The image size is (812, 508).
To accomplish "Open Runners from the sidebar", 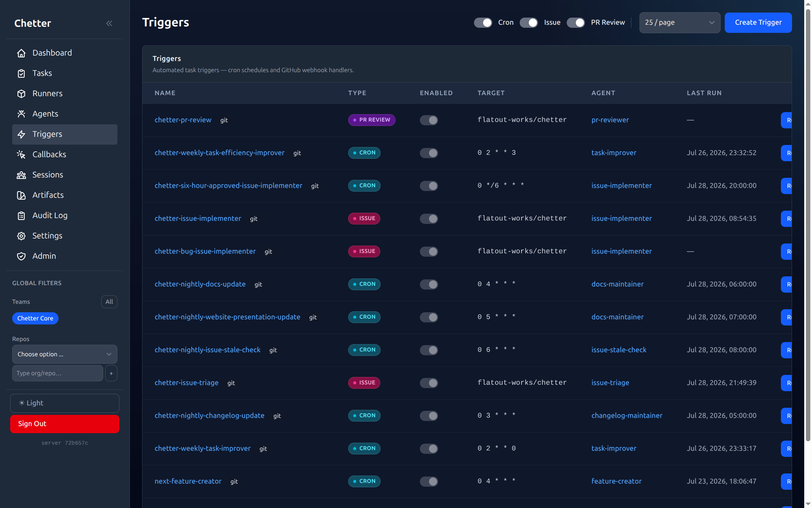I will point(65,94).
